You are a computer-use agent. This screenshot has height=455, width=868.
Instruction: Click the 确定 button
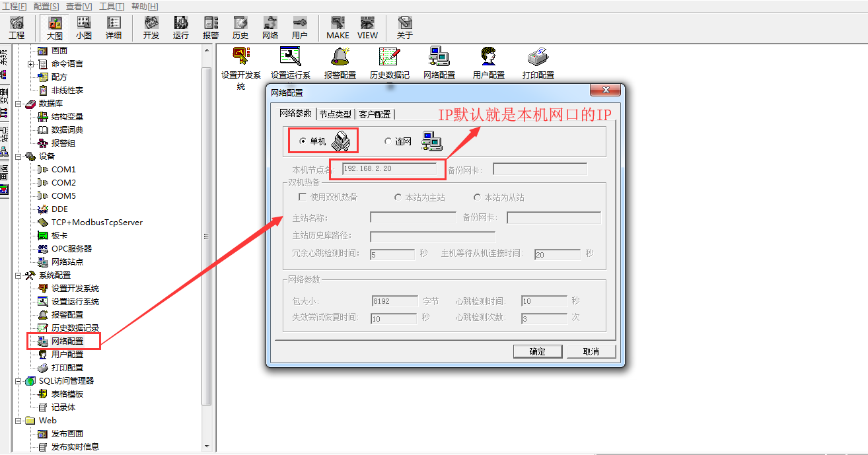(x=537, y=351)
